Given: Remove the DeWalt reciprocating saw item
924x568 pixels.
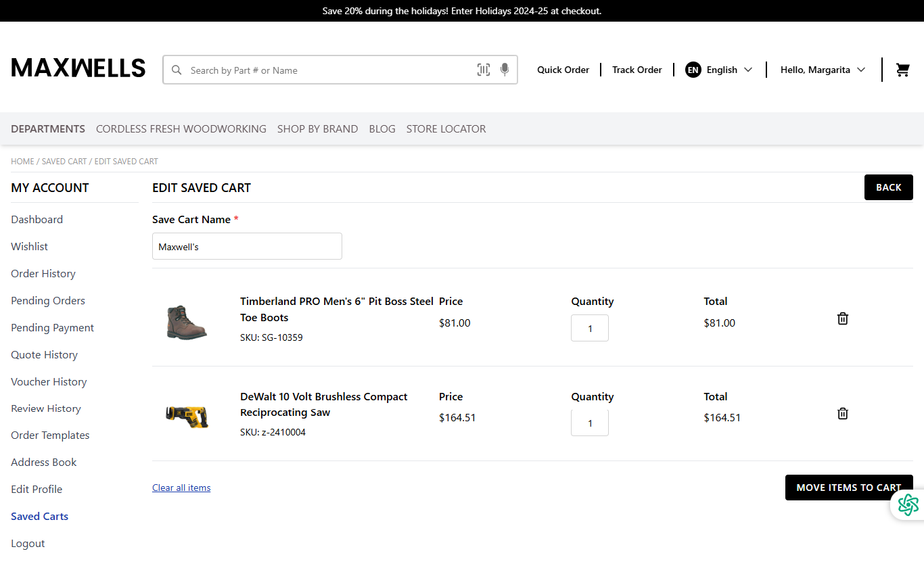Looking at the screenshot, I should (x=842, y=413).
